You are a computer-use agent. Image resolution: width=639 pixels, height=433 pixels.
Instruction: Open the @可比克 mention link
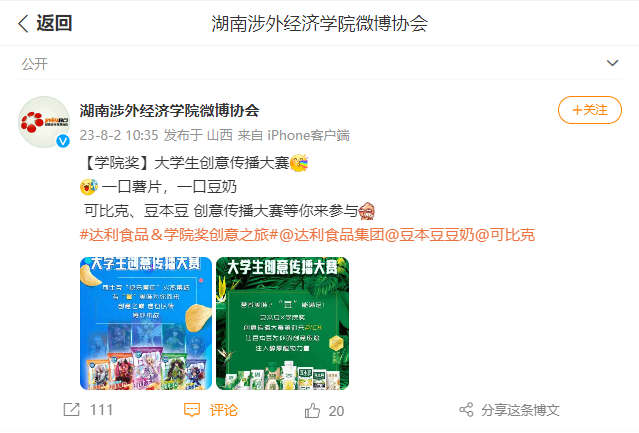(x=505, y=235)
